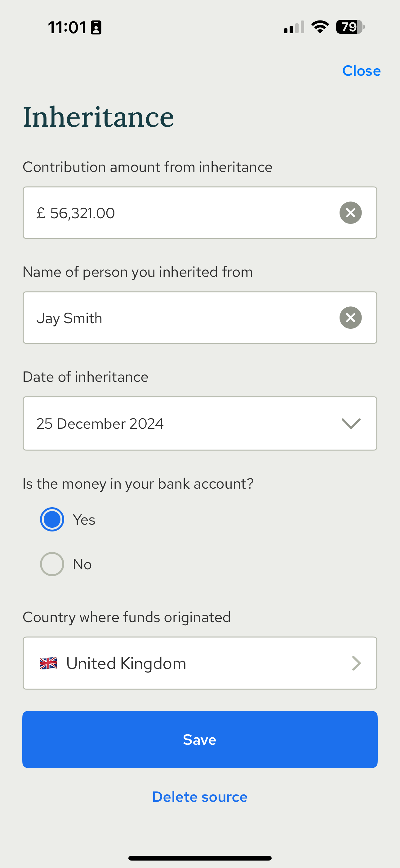Tap the home indicator bar
This screenshot has width=400, height=868.
coord(200,858)
